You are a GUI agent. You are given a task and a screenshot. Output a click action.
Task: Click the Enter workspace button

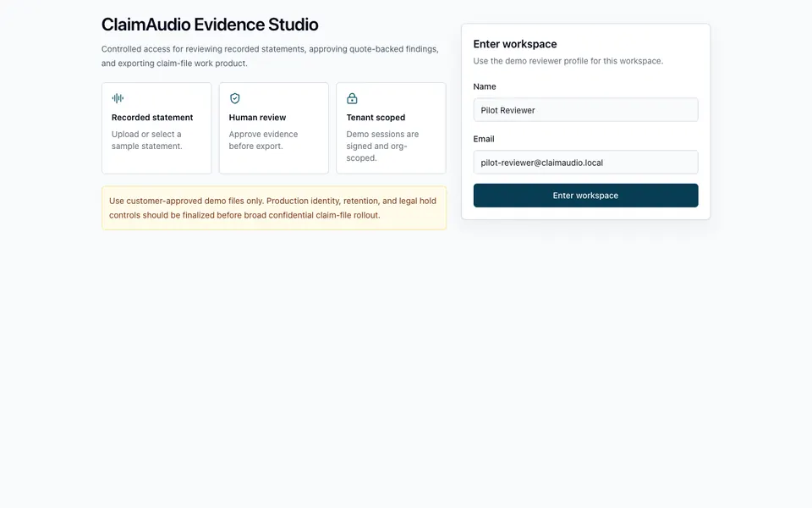click(585, 196)
